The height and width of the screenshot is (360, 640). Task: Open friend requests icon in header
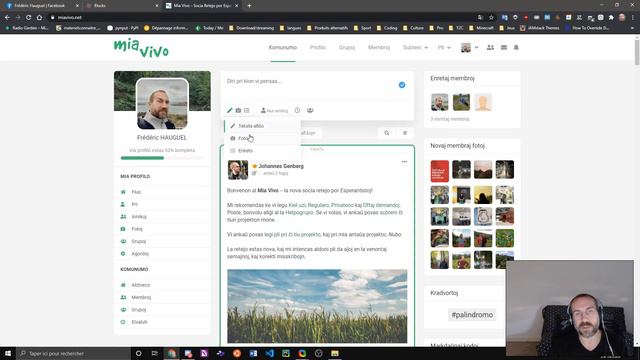(x=490, y=47)
